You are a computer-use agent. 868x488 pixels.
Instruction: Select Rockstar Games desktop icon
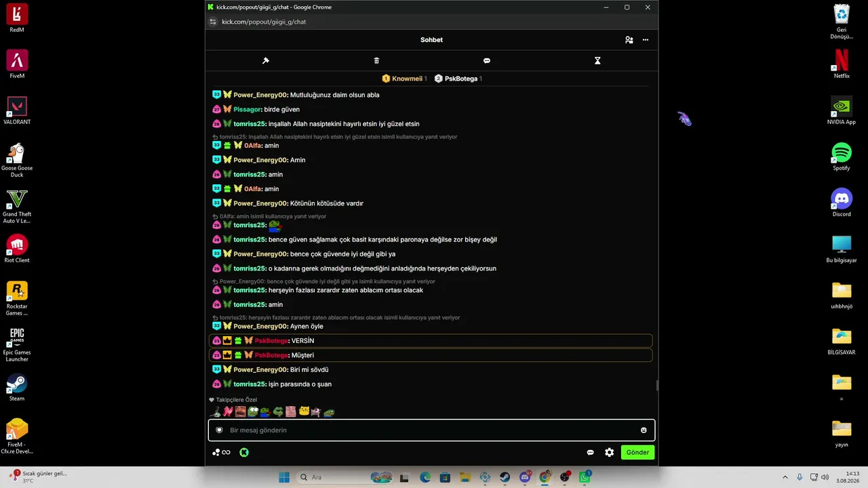pyautogui.click(x=17, y=298)
